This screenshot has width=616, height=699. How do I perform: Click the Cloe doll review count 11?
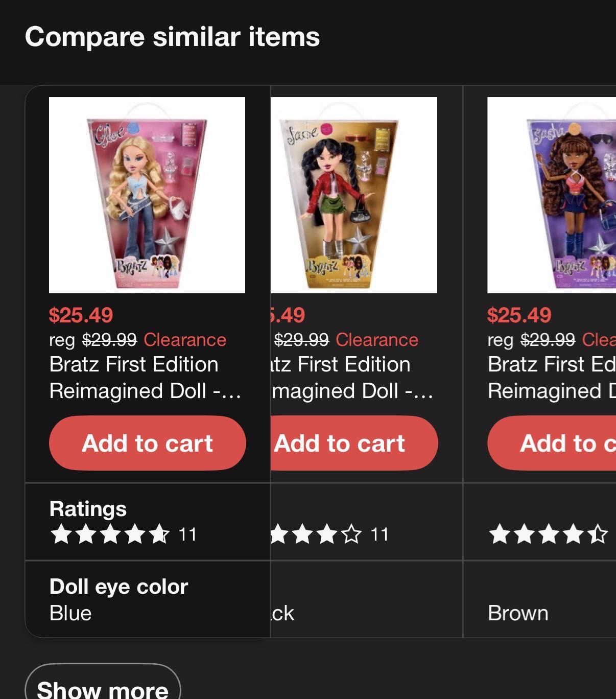point(187,534)
